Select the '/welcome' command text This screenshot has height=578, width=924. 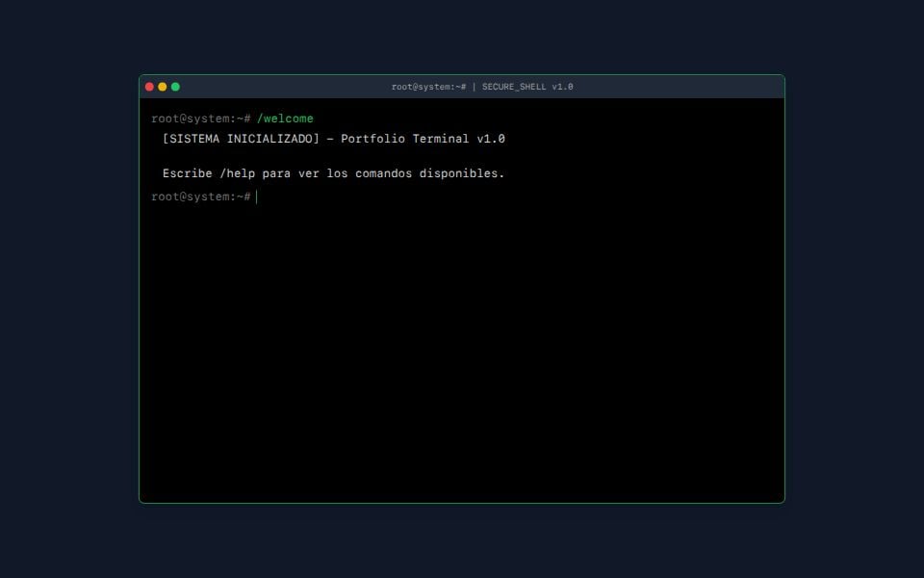point(285,118)
